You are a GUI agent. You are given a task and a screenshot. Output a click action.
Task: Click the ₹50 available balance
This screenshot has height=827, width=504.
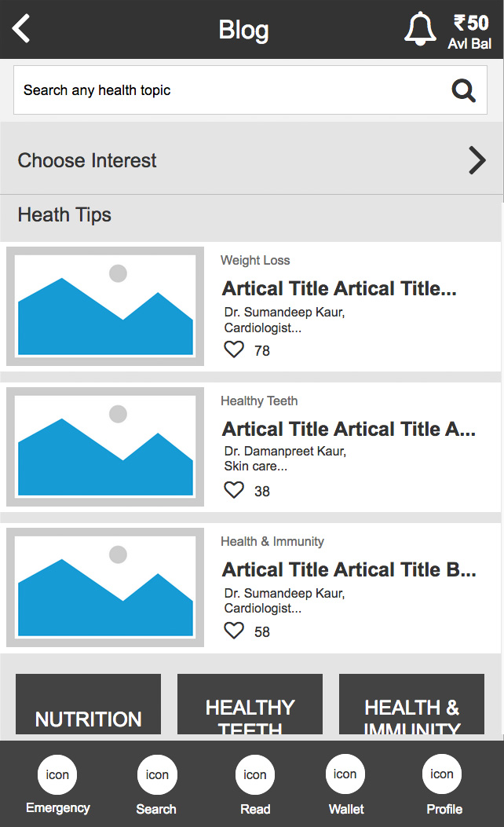tap(470, 31)
